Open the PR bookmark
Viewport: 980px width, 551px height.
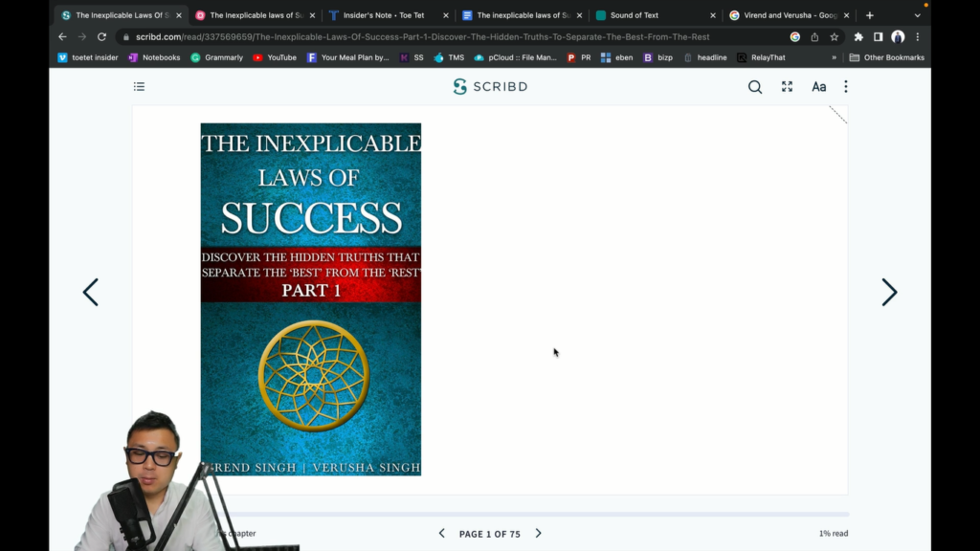579,57
